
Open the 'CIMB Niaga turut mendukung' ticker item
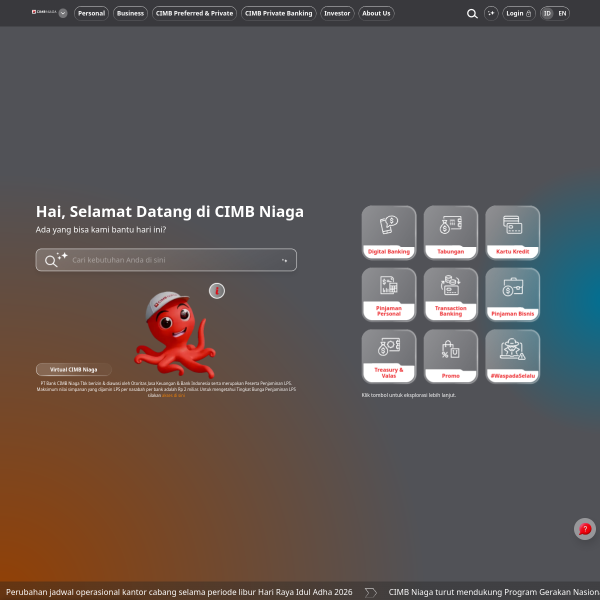[494, 592]
